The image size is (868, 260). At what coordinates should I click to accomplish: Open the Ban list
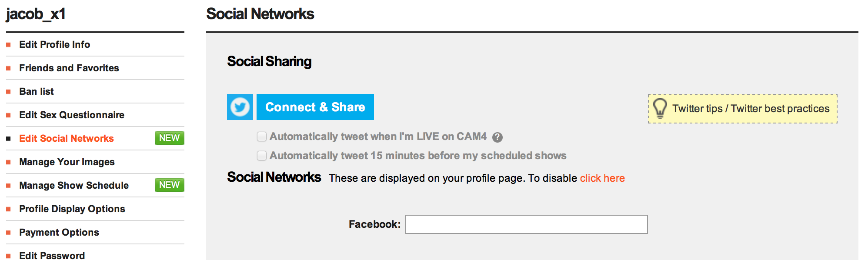click(37, 91)
